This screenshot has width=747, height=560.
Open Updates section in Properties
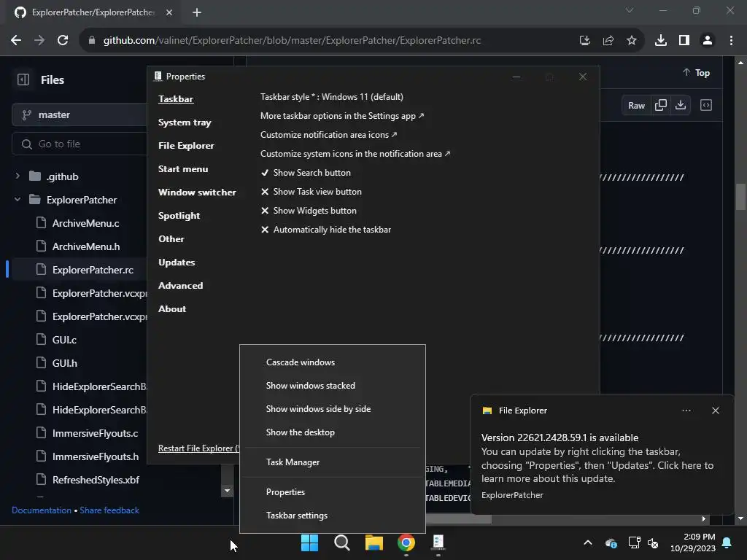(x=177, y=262)
